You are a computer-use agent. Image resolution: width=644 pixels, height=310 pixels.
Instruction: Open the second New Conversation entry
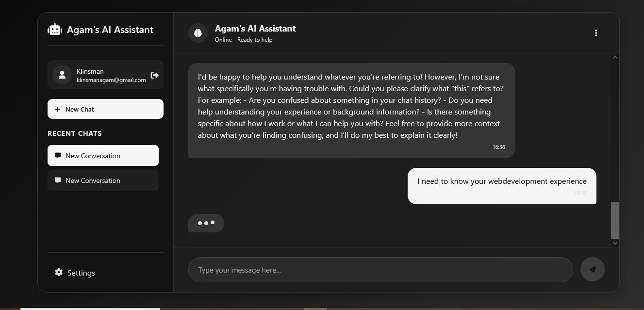click(103, 180)
